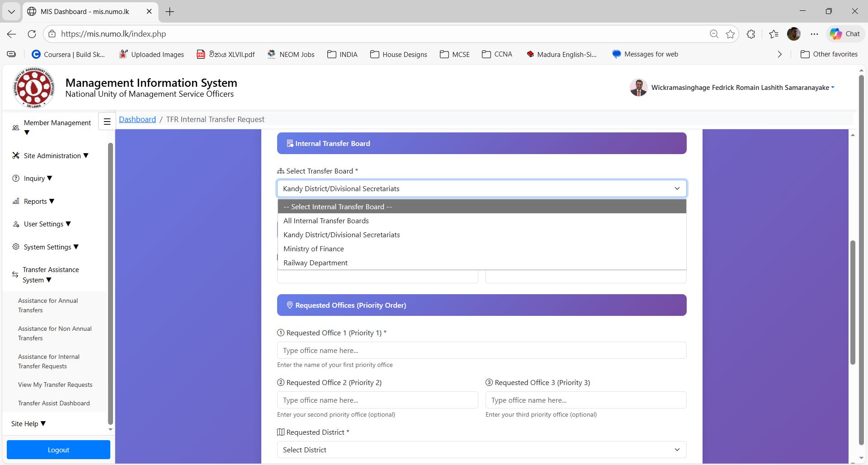Go to Dashboard breadcrumb link
This screenshot has width=868, height=465.
[137, 119]
